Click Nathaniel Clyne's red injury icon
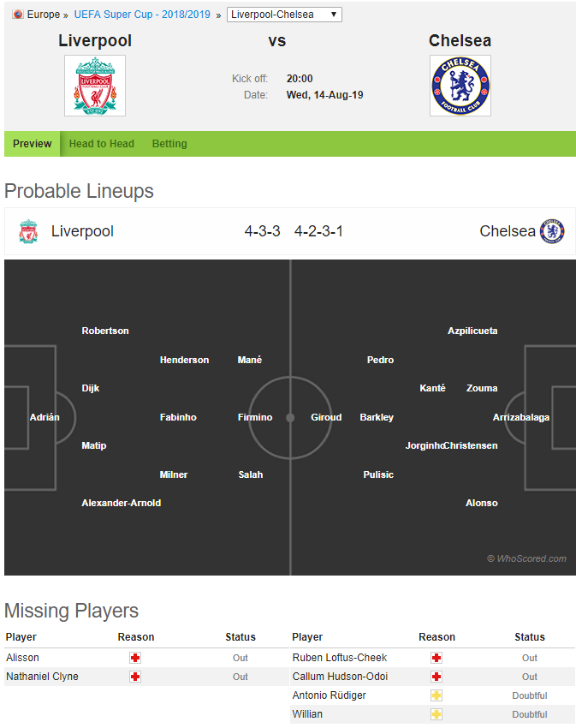 [135, 677]
